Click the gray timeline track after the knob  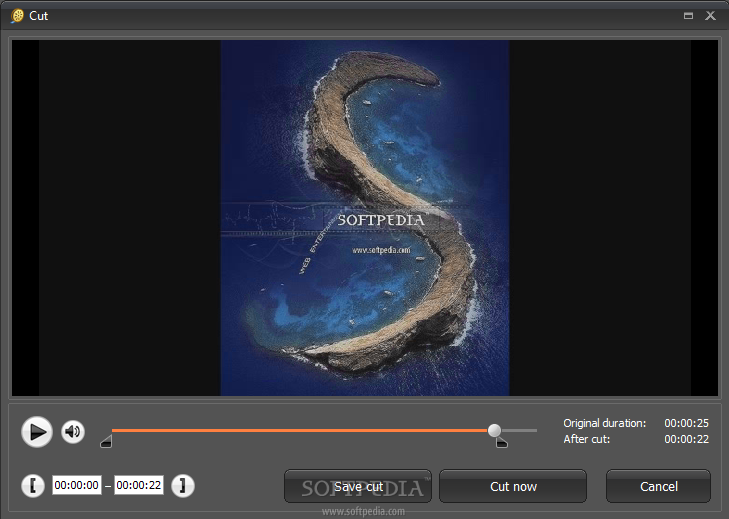pos(519,431)
